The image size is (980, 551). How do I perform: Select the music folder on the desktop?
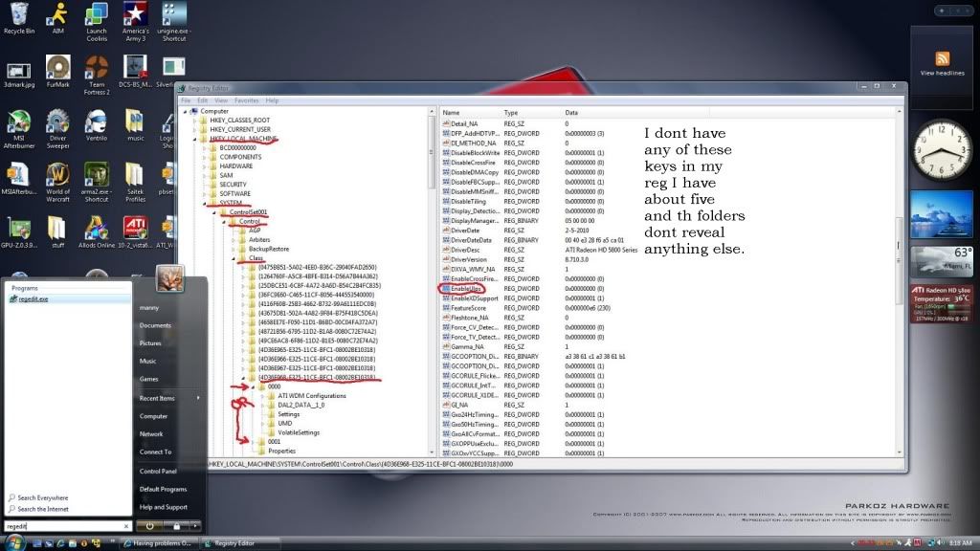pyautogui.click(x=135, y=125)
